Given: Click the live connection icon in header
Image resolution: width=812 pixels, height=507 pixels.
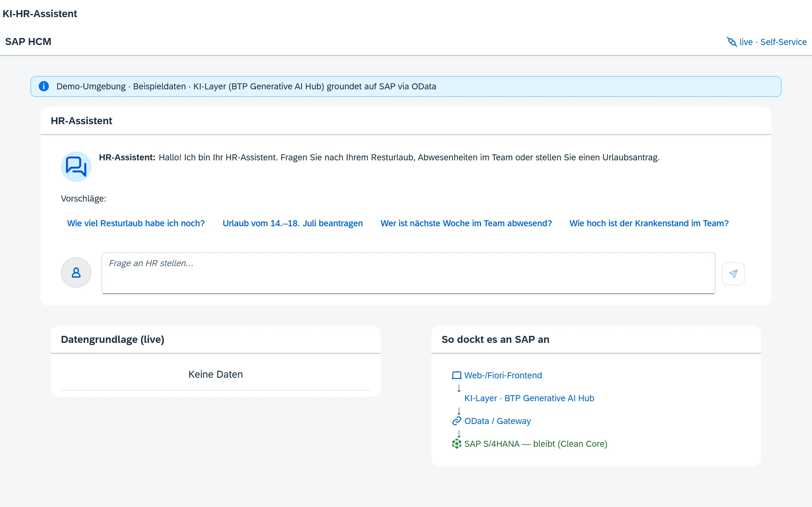Looking at the screenshot, I should pyautogui.click(x=732, y=42).
